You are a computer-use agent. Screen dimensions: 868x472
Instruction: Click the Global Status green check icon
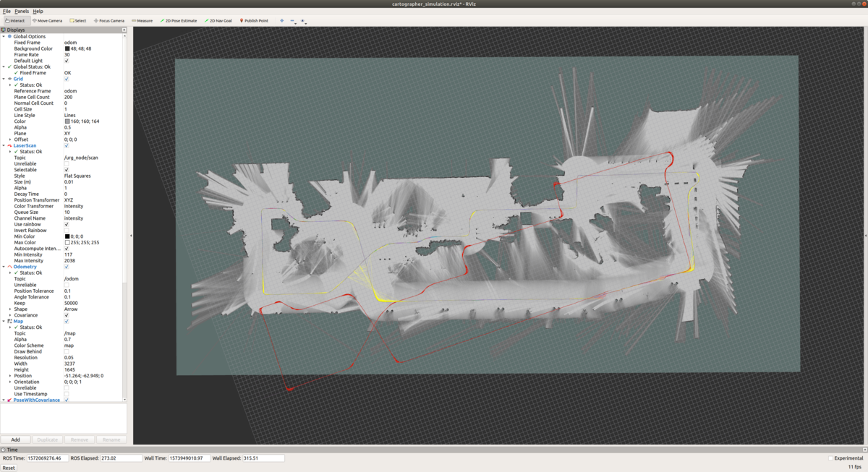click(x=9, y=66)
